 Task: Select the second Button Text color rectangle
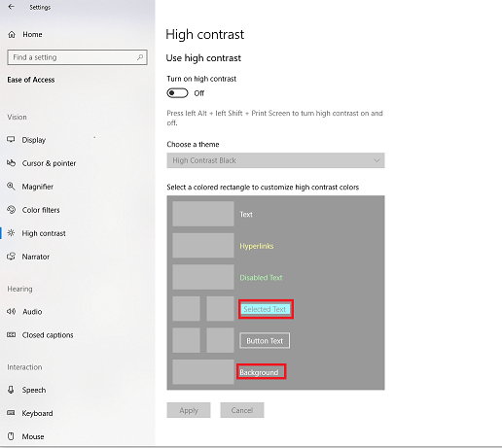pyautogui.click(x=220, y=340)
